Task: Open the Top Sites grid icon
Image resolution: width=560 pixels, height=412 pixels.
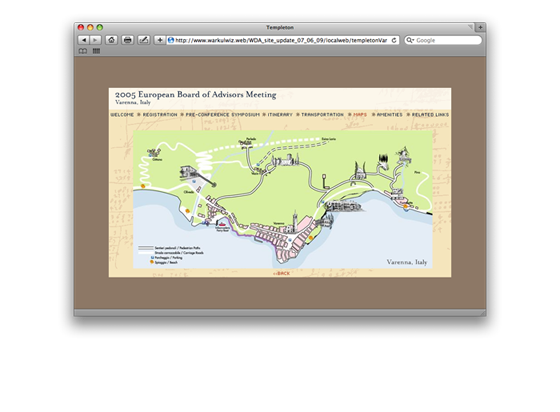Action: pyautogui.click(x=96, y=51)
